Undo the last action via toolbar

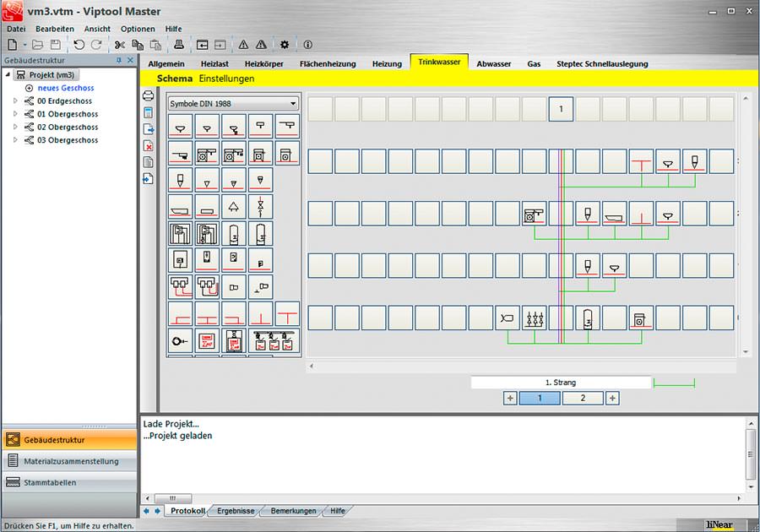point(79,45)
